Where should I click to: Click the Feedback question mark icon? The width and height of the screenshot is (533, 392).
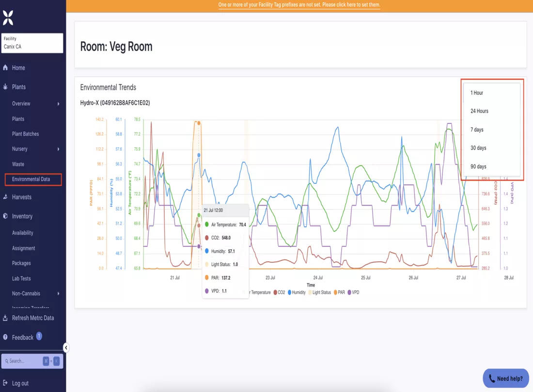pos(5,337)
